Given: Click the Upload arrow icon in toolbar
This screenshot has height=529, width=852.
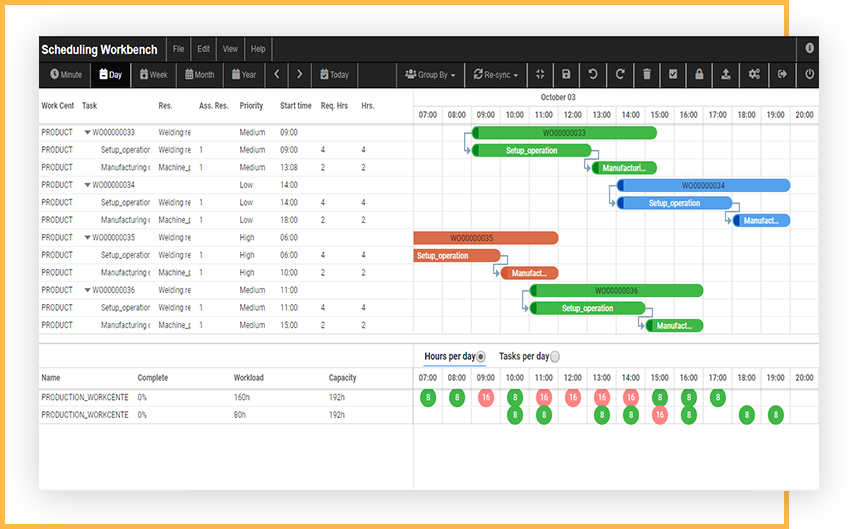Looking at the screenshot, I should coord(726,75).
